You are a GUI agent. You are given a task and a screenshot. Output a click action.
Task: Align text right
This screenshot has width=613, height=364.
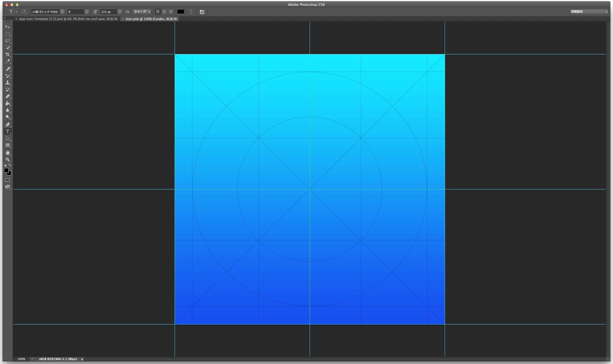click(x=171, y=12)
